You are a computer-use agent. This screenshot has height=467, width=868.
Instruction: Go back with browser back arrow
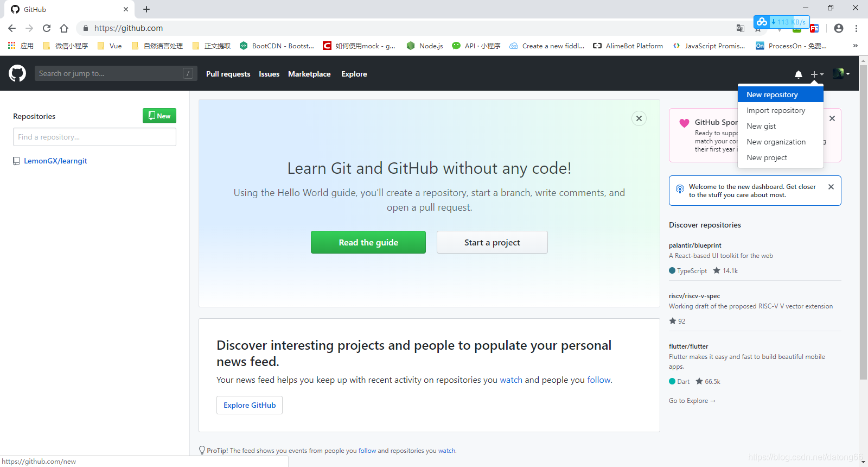(12, 28)
